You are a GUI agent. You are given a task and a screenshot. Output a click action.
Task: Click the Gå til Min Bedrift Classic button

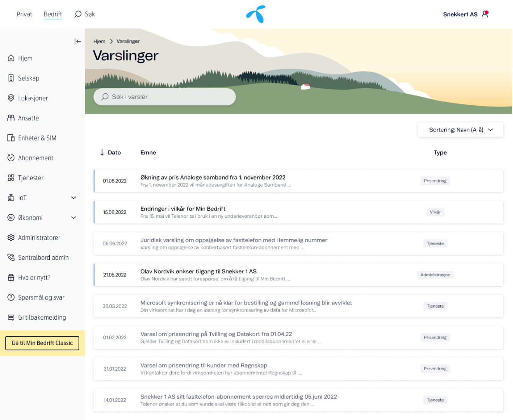(42, 343)
